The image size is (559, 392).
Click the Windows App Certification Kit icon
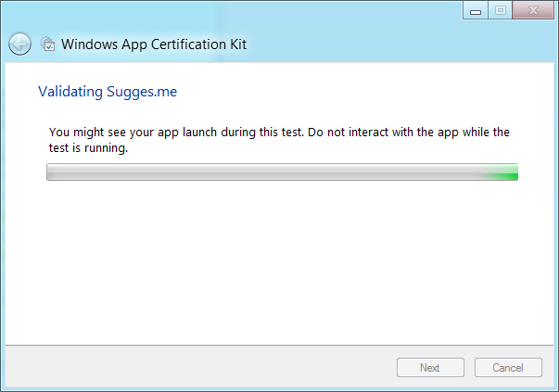click(48, 44)
